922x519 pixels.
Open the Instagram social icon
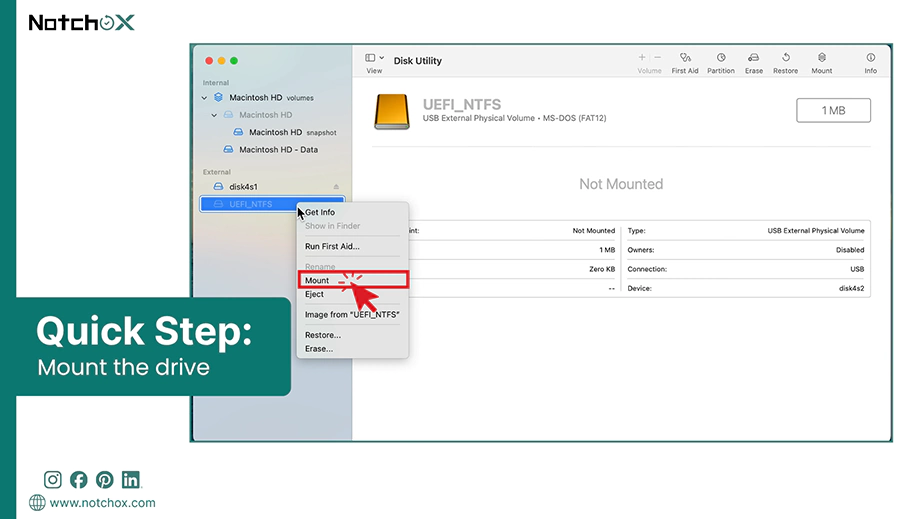coord(52,480)
